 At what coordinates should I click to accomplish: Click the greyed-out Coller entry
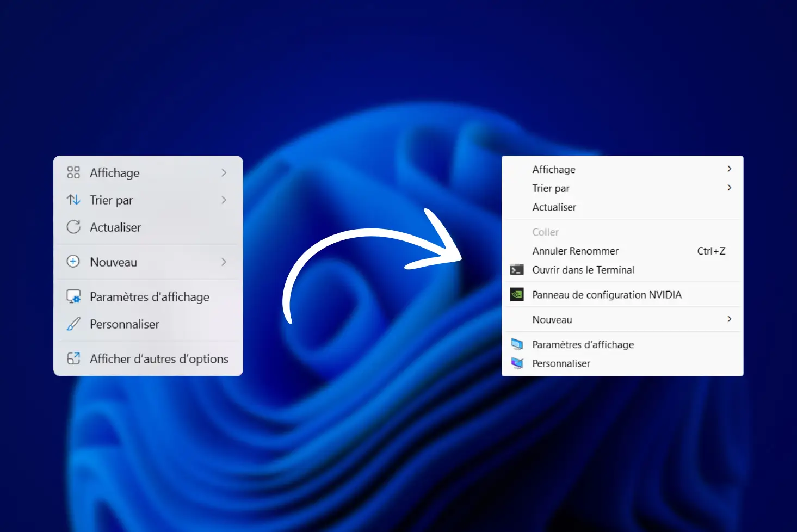pyautogui.click(x=545, y=232)
